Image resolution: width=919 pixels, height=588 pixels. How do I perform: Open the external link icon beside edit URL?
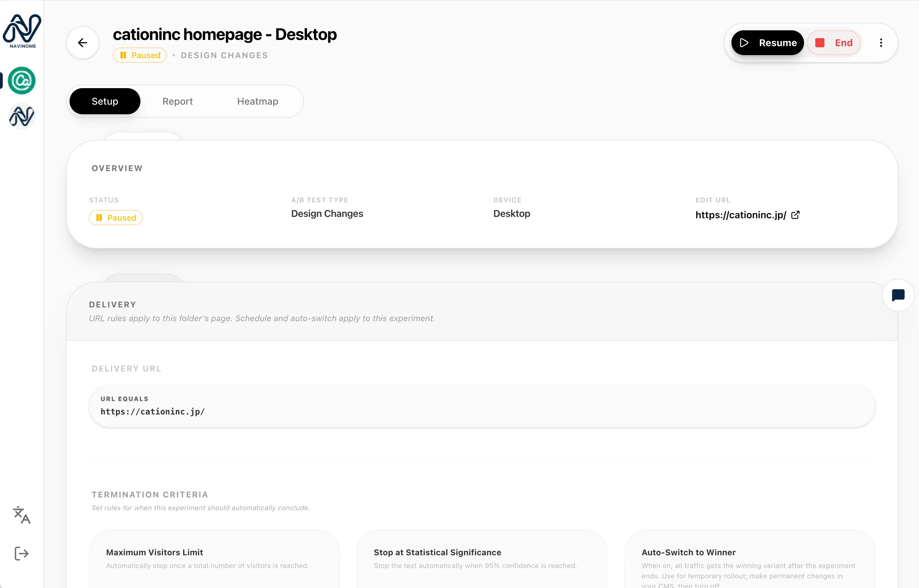[795, 215]
